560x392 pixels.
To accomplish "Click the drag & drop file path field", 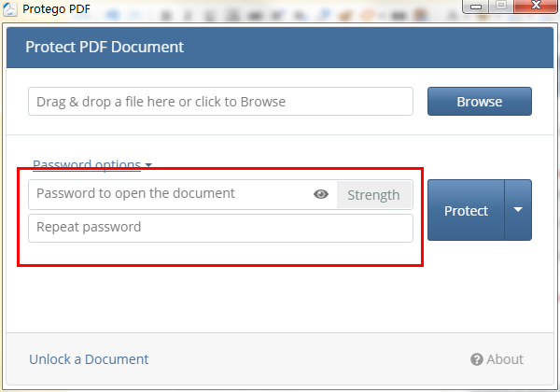I will tap(220, 101).
